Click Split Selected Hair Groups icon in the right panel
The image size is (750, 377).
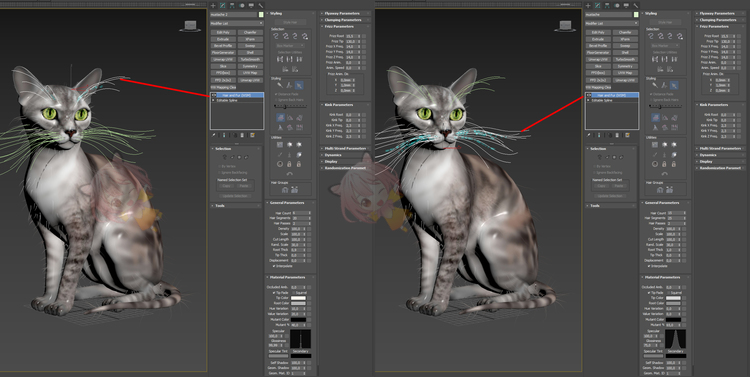tap(660, 190)
